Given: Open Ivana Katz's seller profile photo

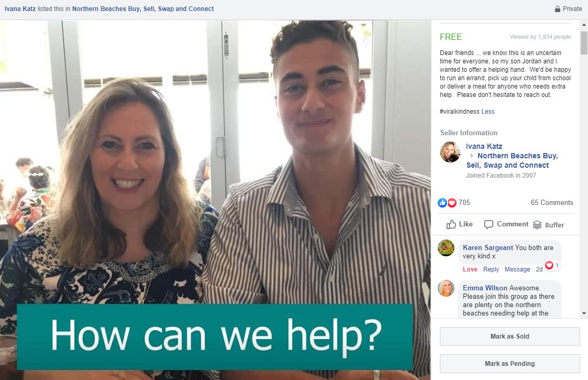Looking at the screenshot, I should click(450, 151).
